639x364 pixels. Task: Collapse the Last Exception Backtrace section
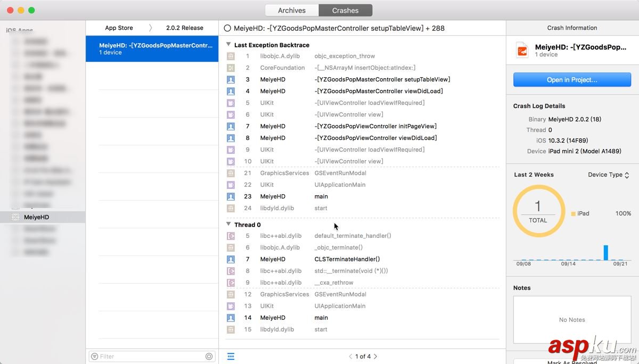click(228, 45)
